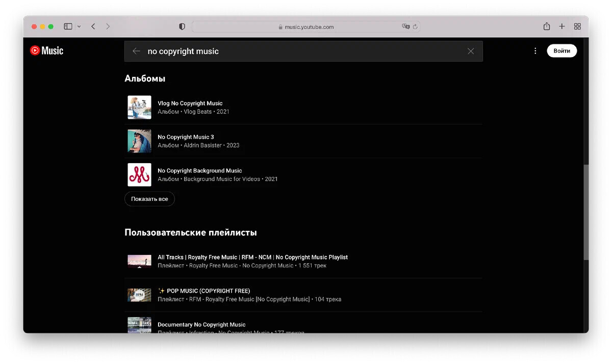Image resolution: width=612 pixels, height=364 pixels.
Task: Show the tab overview grid
Action: tap(577, 27)
